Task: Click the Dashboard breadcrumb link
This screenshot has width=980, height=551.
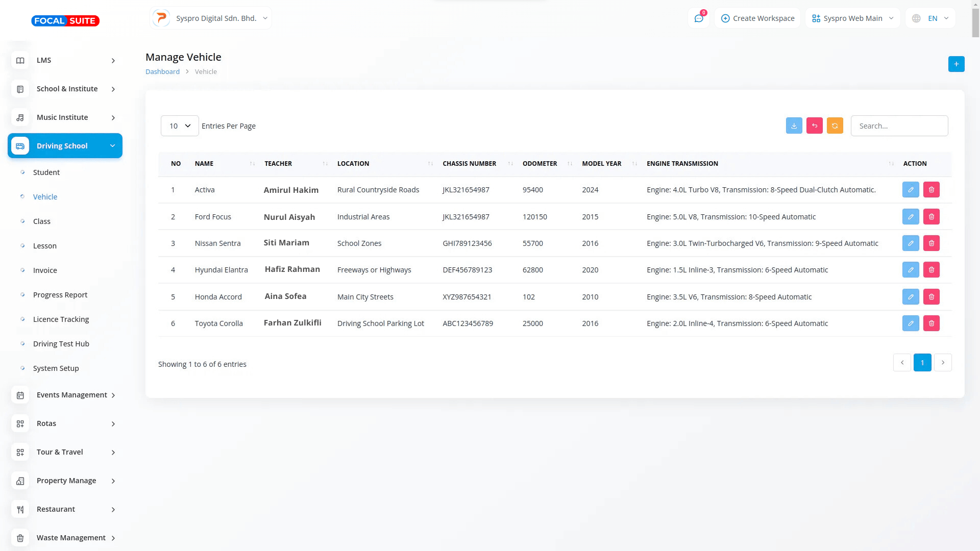Action: [162, 72]
